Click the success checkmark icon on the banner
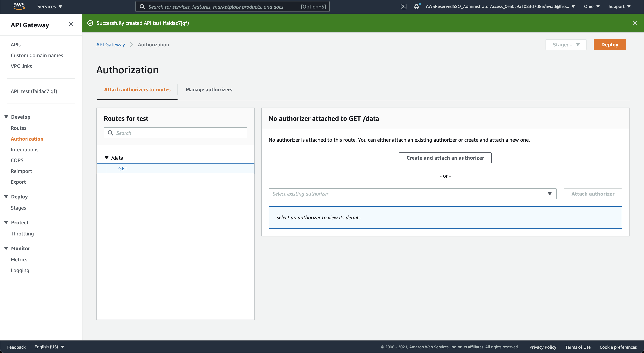Screen dimensions: 644x353 pyautogui.click(x=90, y=23)
